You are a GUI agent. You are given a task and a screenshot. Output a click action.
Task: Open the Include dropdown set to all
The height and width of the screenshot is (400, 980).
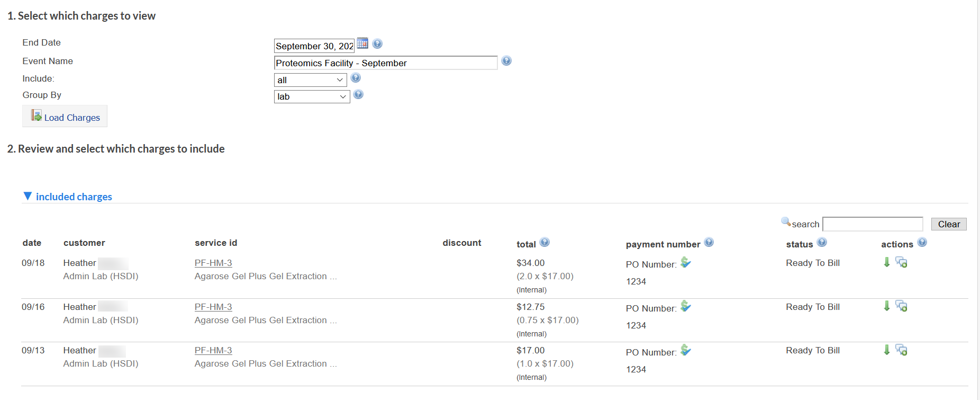[310, 80]
